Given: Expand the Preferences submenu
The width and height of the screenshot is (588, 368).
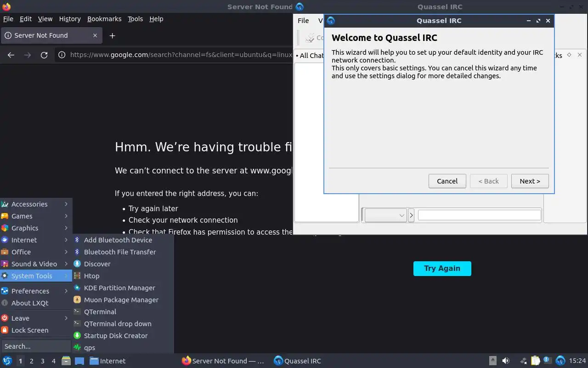Looking at the screenshot, I should click(36, 291).
